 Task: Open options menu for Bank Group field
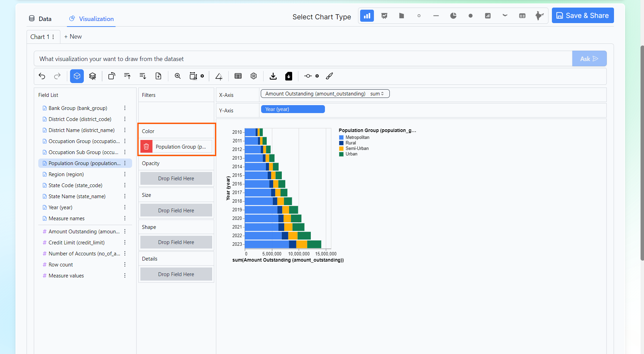pos(125,108)
